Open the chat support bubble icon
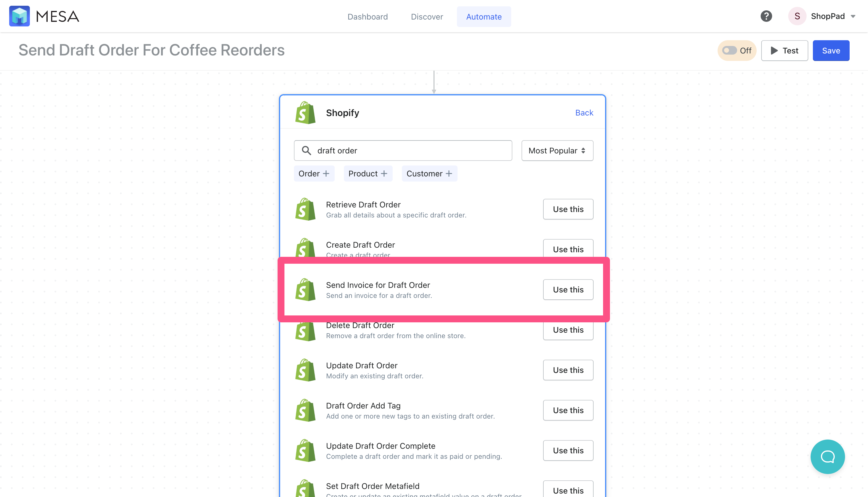The image size is (868, 497). click(828, 456)
